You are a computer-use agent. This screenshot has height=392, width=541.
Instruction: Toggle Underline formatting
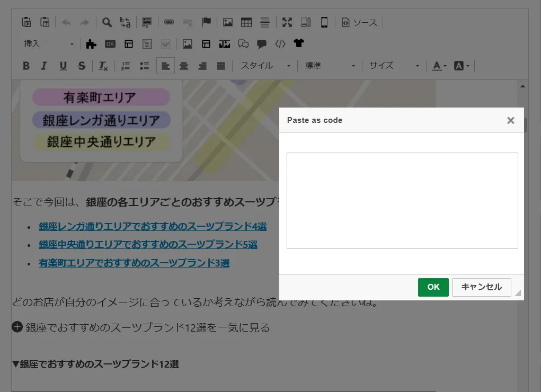(63, 66)
